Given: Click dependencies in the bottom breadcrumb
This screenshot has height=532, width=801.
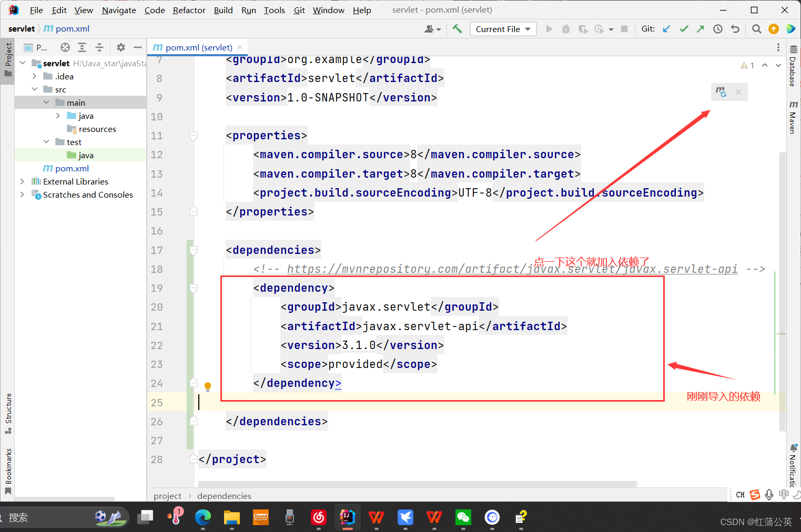Looking at the screenshot, I should 224,496.
